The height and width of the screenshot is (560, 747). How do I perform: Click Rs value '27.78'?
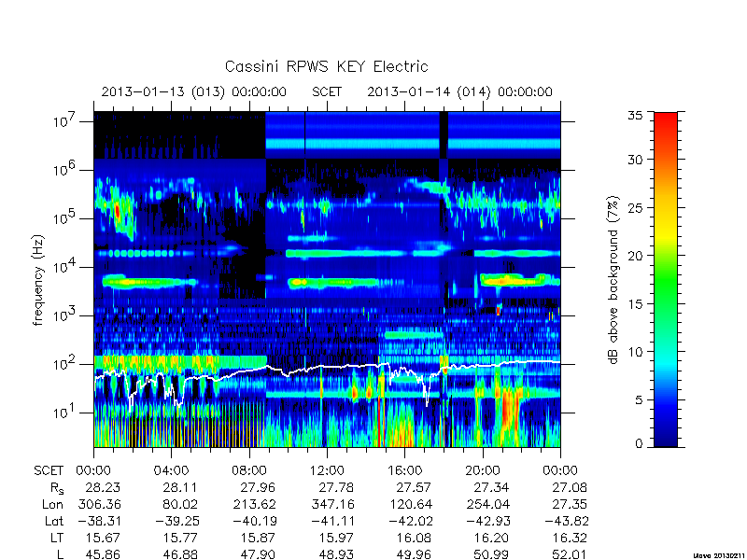click(335, 487)
